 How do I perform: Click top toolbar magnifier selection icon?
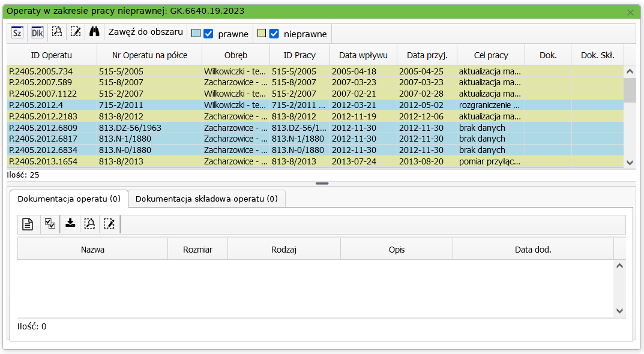56,32
